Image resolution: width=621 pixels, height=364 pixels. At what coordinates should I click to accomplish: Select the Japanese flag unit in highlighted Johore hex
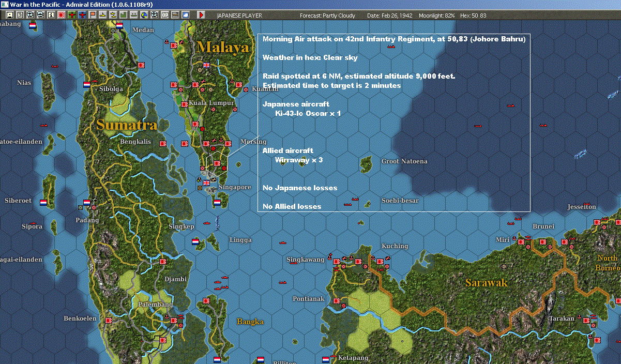(x=217, y=163)
